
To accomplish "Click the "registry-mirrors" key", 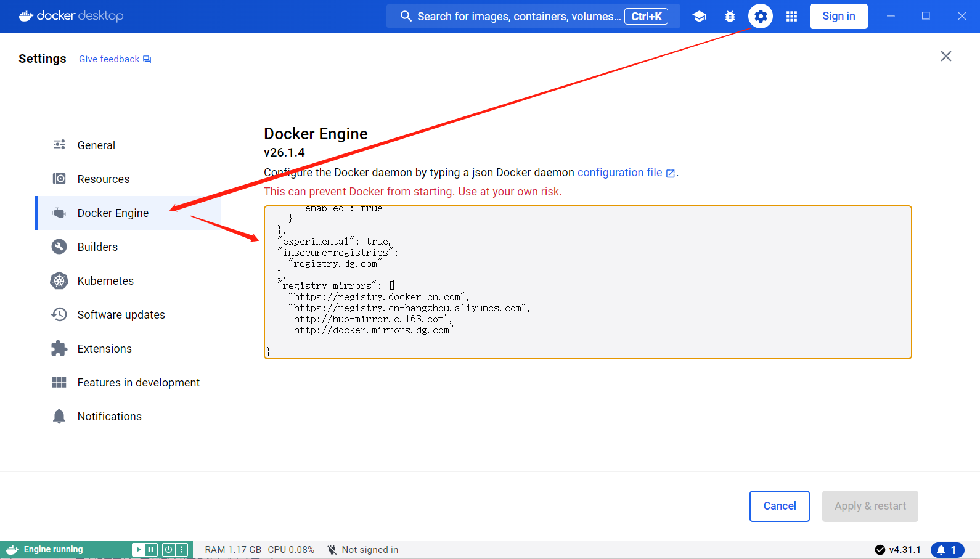I will coord(327,286).
